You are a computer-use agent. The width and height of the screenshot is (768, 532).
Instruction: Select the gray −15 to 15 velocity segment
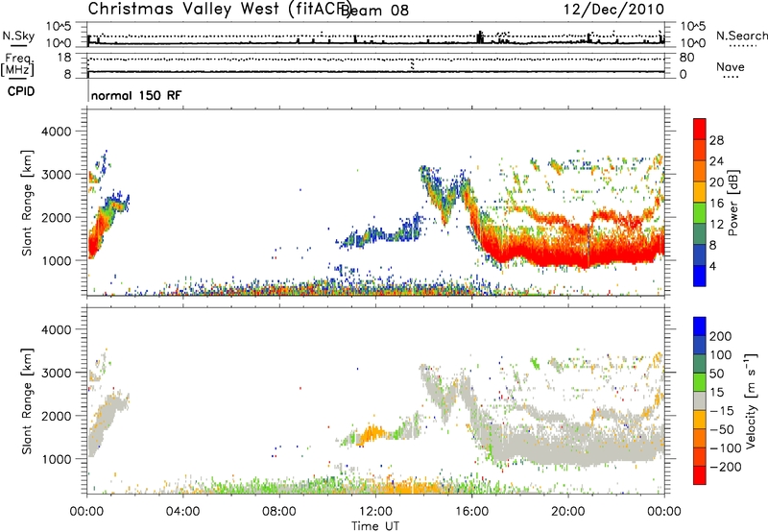point(700,400)
